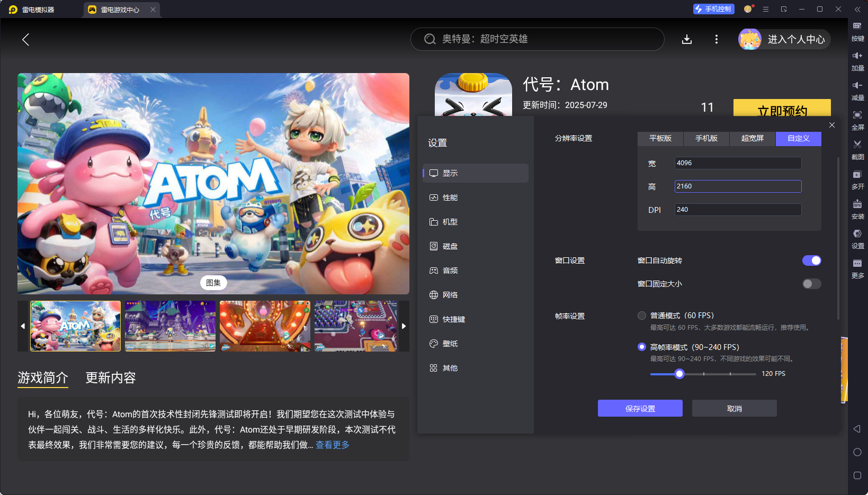Select the 手机版 resolution tab
Screen dimensions: 868x495
(x=706, y=138)
